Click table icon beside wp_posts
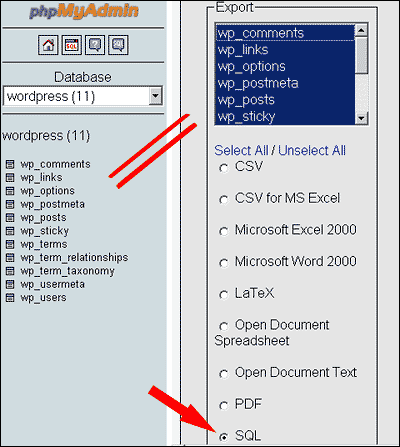Image resolution: width=400 pixels, height=447 pixels. click(10, 218)
